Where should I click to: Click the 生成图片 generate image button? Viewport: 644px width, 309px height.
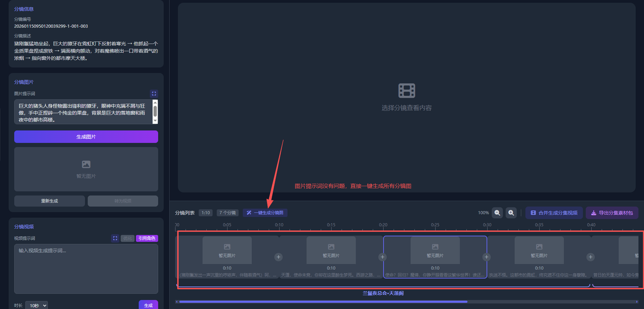(86, 136)
